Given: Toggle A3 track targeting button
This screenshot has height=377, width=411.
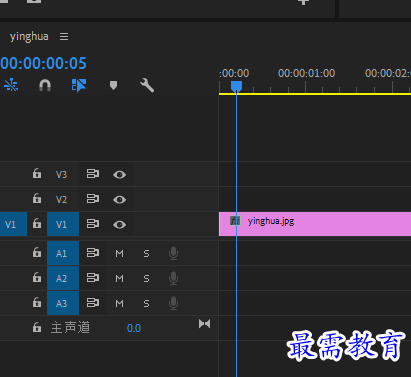Looking at the screenshot, I should tap(63, 303).
